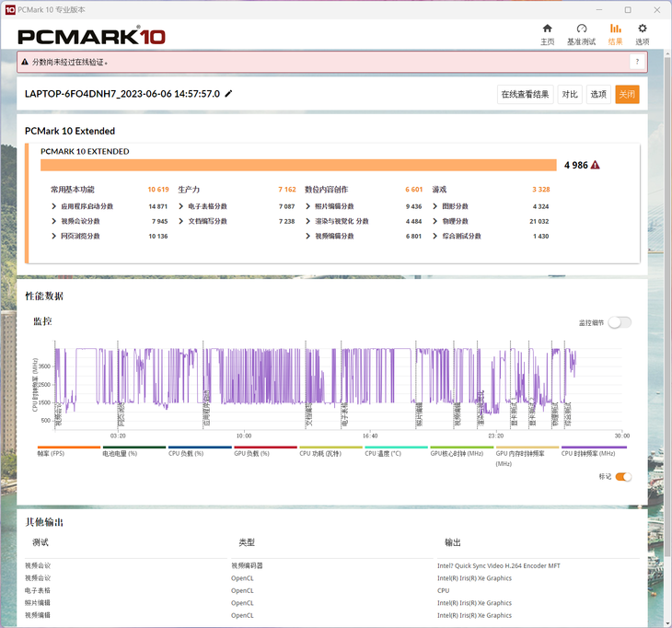Image resolution: width=672 pixels, height=628 pixels.
Task: Click 在线查看结果 button
Action: pos(525,94)
